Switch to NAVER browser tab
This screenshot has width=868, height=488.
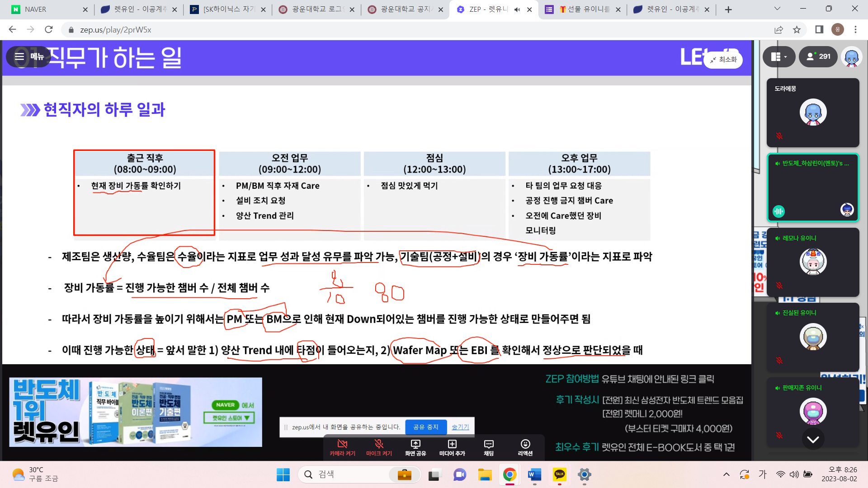[45, 9]
